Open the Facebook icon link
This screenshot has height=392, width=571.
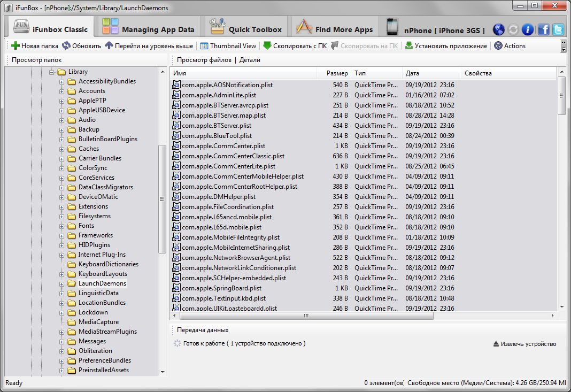[x=543, y=29]
